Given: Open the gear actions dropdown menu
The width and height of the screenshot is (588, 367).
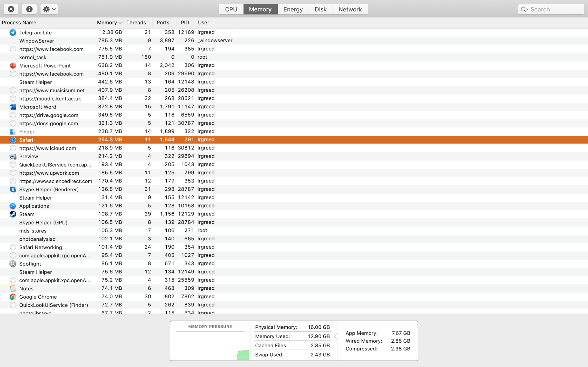Looking at the screenshot, I should pyautogui.click(x=49, y=9).
